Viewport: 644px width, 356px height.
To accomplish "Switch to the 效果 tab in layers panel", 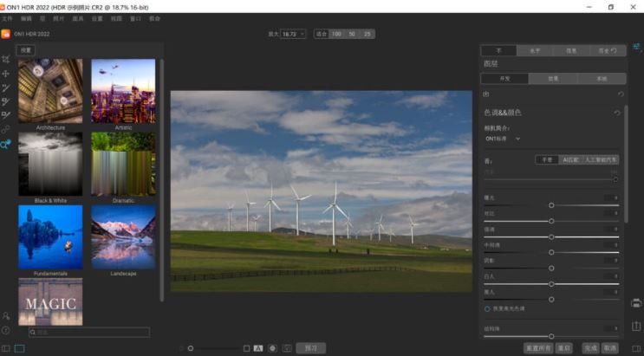I will (552, 79).
